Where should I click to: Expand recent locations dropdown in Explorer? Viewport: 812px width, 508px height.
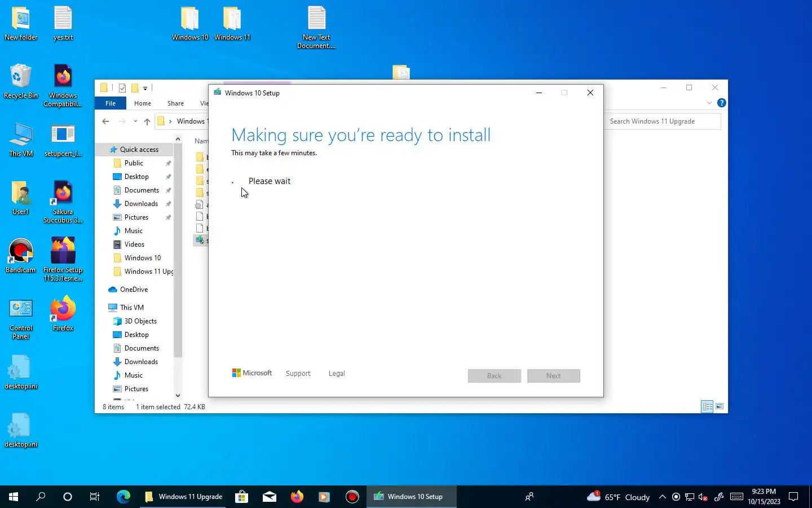(135, 121)
